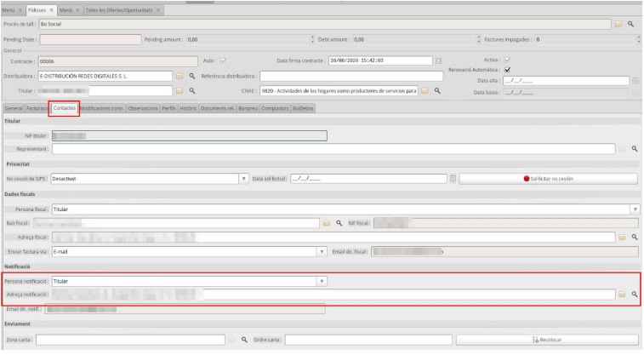This screenshot has width=644, height=355.
Task: Open the Documents rel. tab
Action: [217, 108]
